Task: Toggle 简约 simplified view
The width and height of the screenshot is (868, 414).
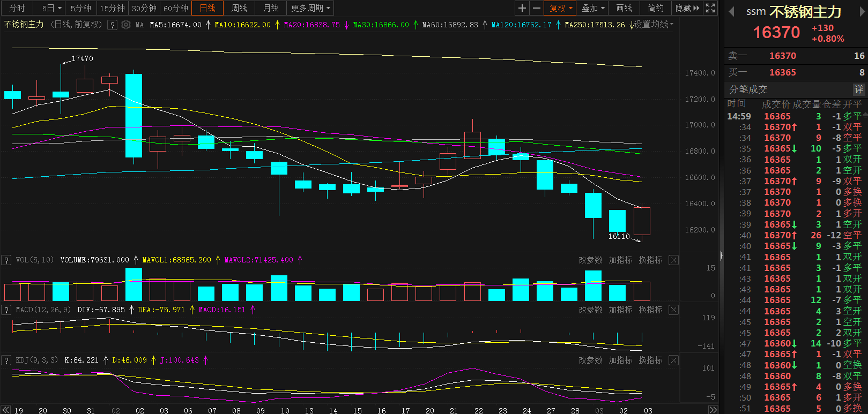Action: (656, 8)
